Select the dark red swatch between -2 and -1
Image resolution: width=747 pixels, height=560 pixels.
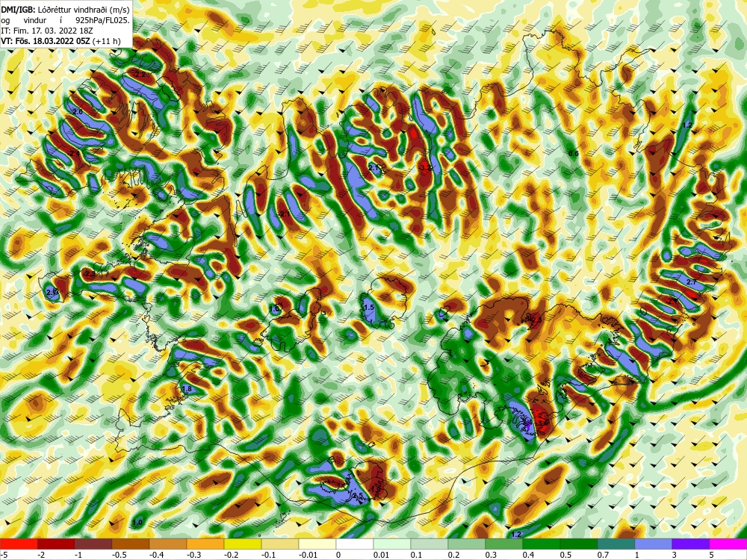(56, 544)
